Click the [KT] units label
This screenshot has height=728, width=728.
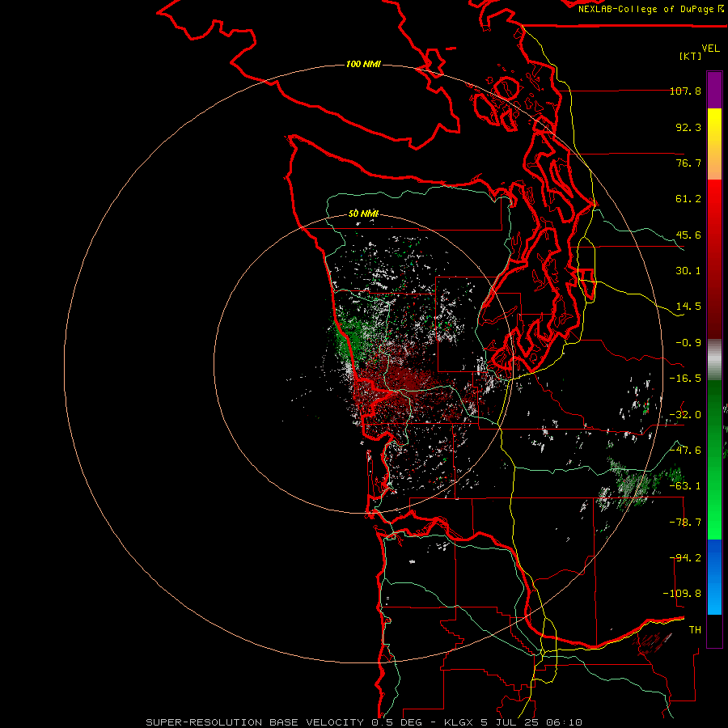tap(691, 56)
